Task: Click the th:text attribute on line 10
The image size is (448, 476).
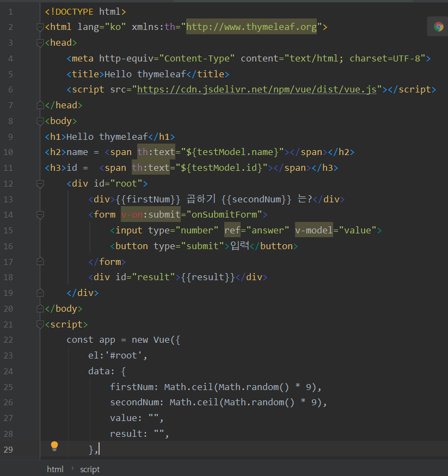Action: click(156, 152)
